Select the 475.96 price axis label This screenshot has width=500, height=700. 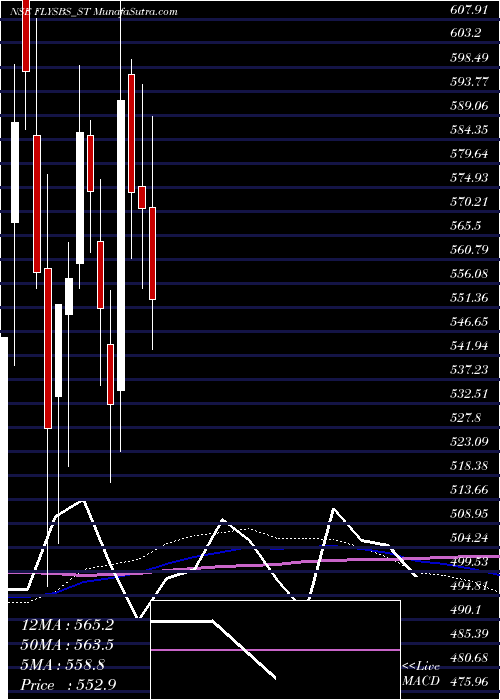469,682
